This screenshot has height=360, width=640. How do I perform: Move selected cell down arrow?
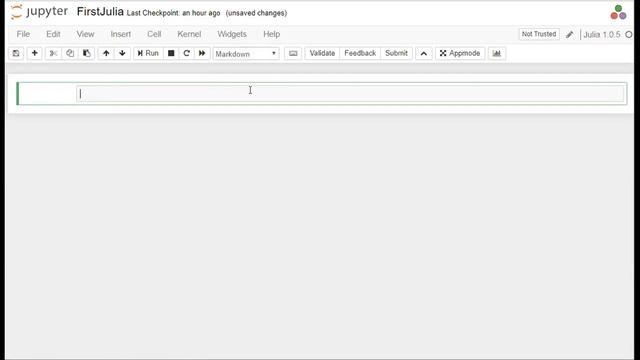click(x=122, y=53)
